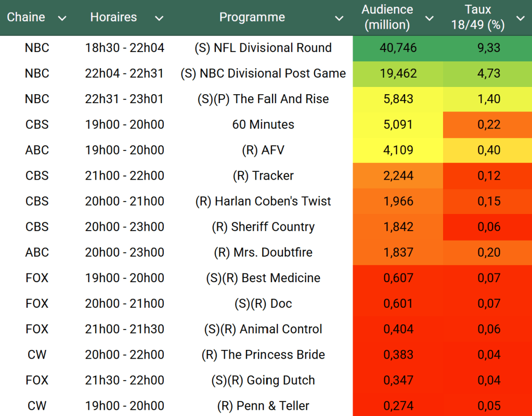Click the NFL Divisional Round programme cell
The width and height of the screenshot is (532, 416).
[263, 48]
